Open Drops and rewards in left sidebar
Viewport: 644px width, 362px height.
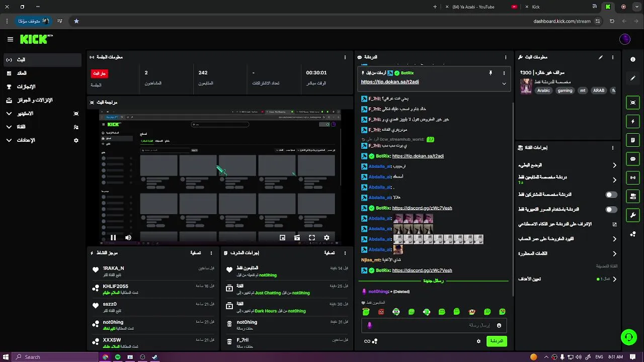(42, 100)
